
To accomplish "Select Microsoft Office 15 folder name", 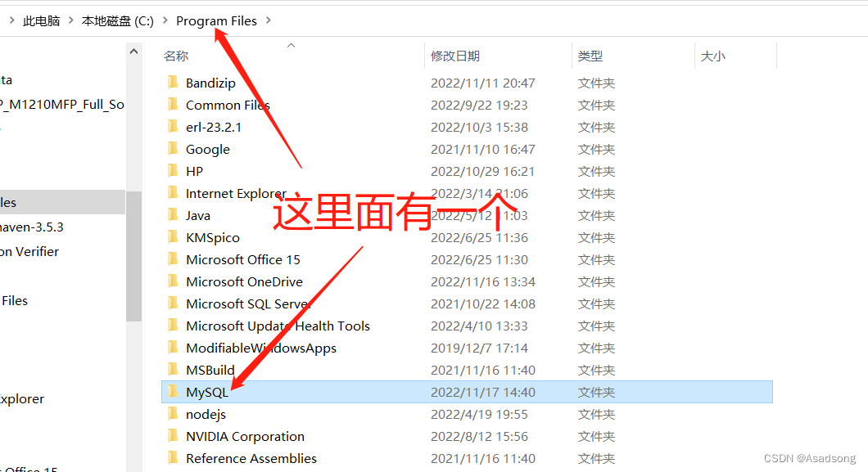I will [243, 260].
